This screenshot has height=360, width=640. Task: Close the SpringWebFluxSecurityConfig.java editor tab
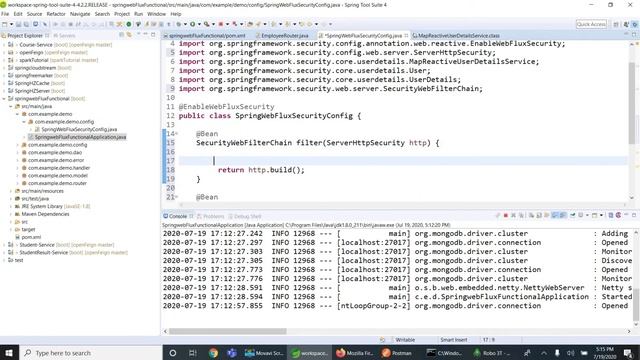(406, 36)
